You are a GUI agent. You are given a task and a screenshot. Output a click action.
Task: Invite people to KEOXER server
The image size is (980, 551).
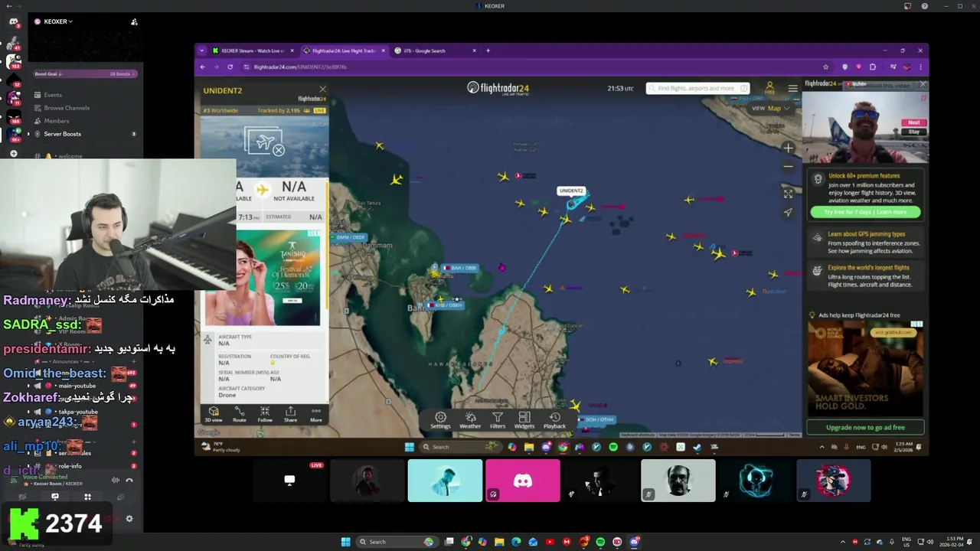[x=134, y=21]
